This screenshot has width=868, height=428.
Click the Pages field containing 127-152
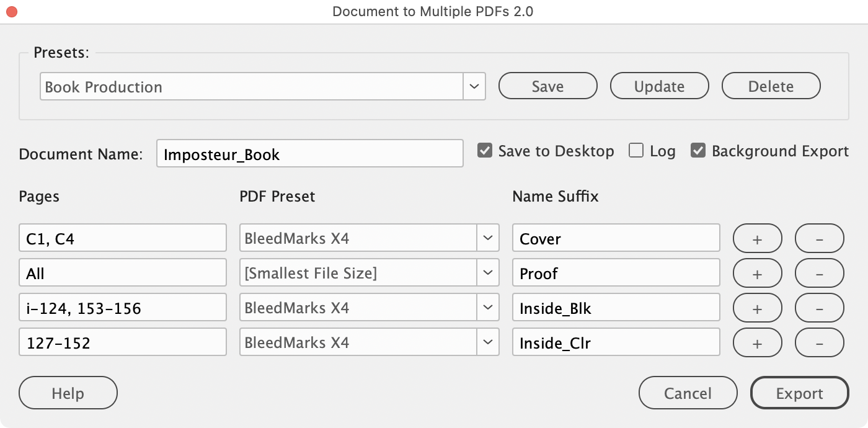[x=123, y=342]
